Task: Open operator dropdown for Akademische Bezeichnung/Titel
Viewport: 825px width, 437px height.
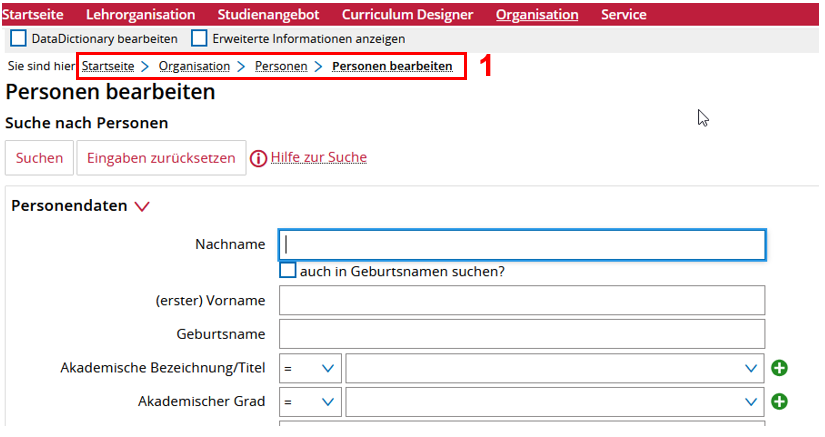Action: [x=311, y=368]
